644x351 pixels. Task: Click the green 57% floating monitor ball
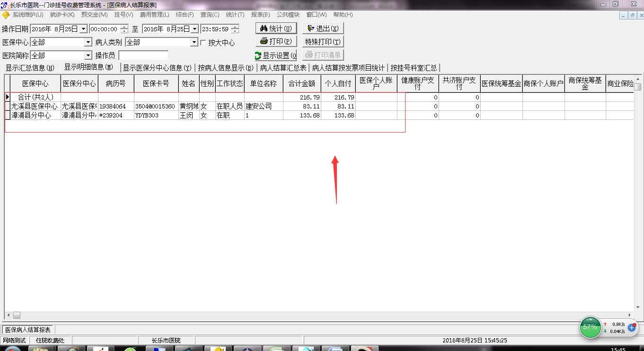click(590, 327)
